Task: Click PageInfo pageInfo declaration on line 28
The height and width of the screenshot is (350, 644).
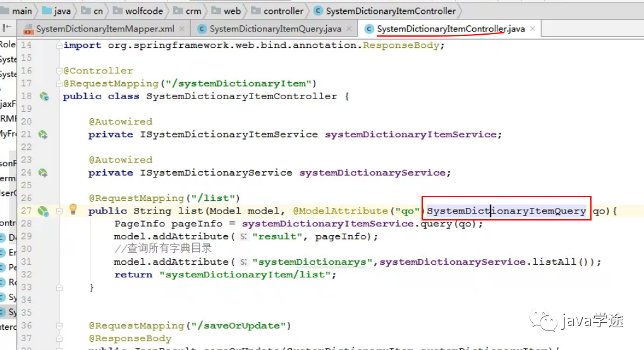Action: point(168,224)
